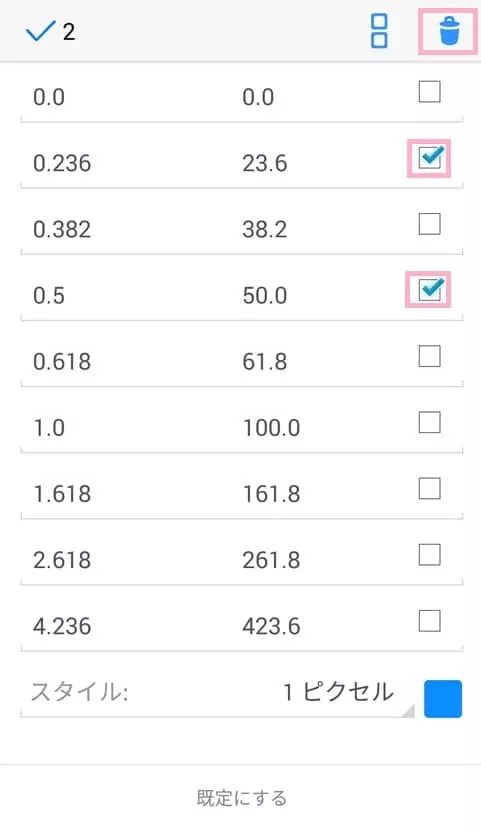
Task: Check the 0.0 level checkbox
Action: point(430,92)
